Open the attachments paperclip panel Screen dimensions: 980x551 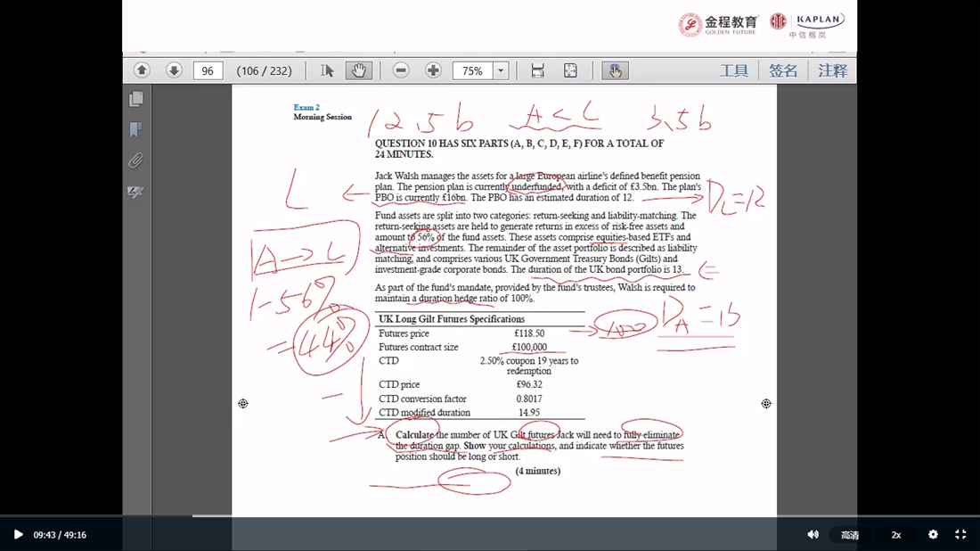[x=136, y=161]
